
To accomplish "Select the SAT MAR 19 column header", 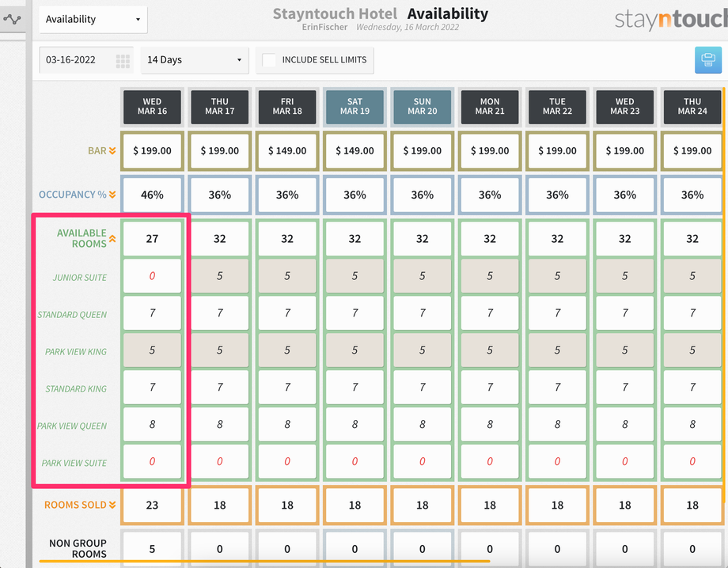I will pyautogui.click(x=355, y=106).
